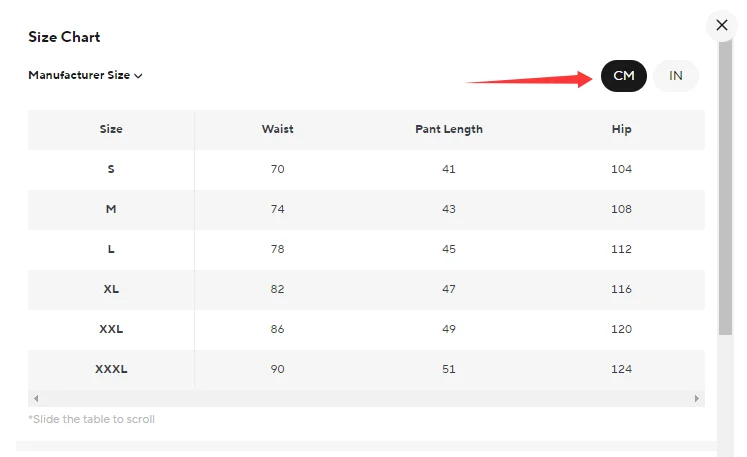The height and width of the screenshot is (457, 747).
Task: Click the left scroll arrow of table
Action: point(35,398)
